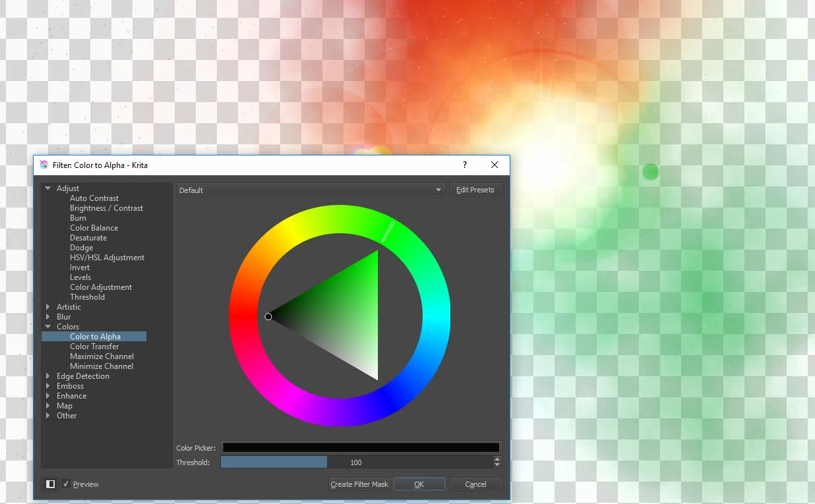Toggle the filter list side panel icon
Image resolution: width=815 pixels, height=504 pixels.
click(x=50, y=484)
